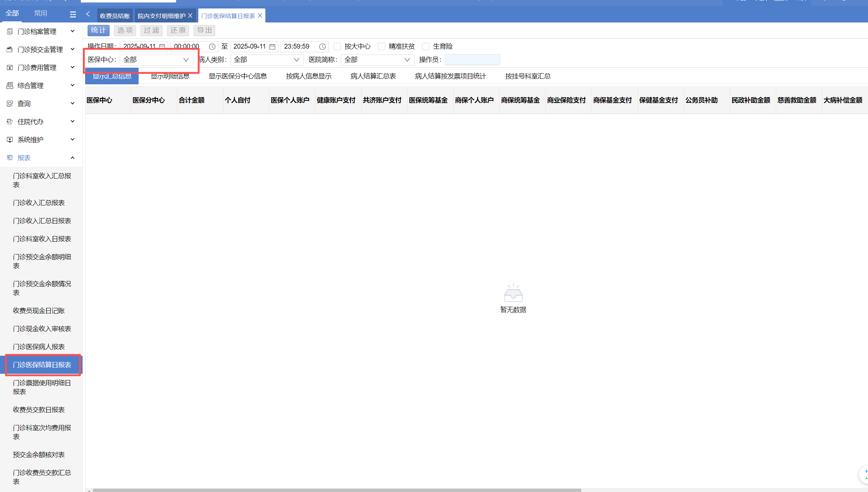Close the 门诊医保结算日报表 tab
Viewport: 868px width, 492px height.
[x=260, y=15]
